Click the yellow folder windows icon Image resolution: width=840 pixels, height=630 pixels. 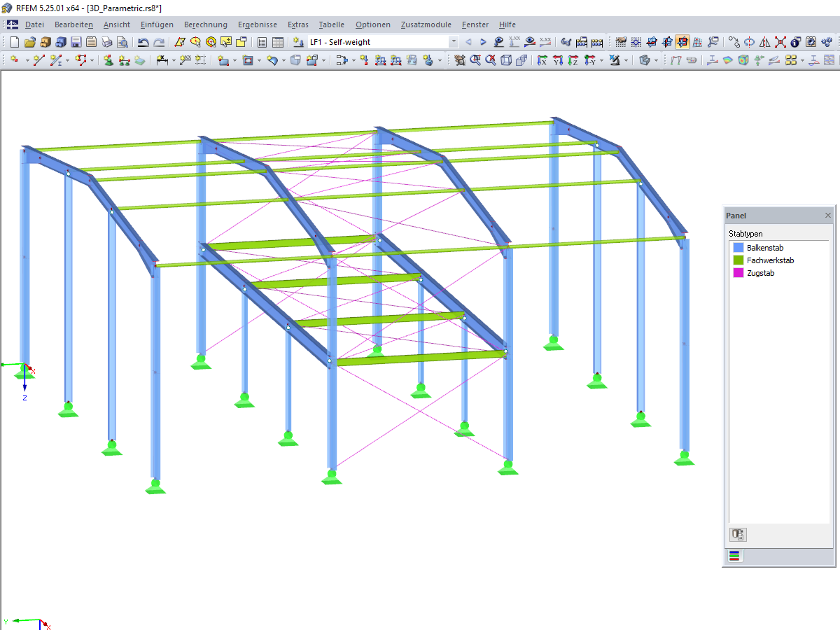tap(241, 42)
